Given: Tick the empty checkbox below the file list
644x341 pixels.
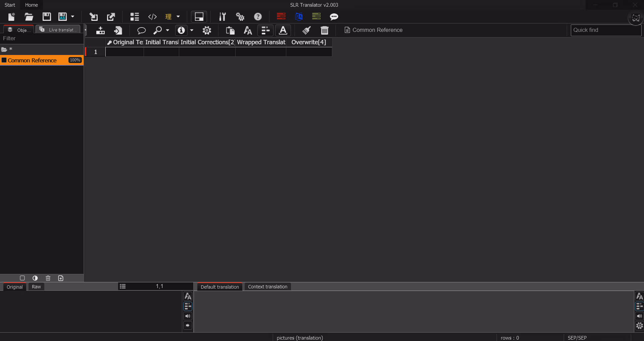Looking at the screenshot, I should pos(22,278).
